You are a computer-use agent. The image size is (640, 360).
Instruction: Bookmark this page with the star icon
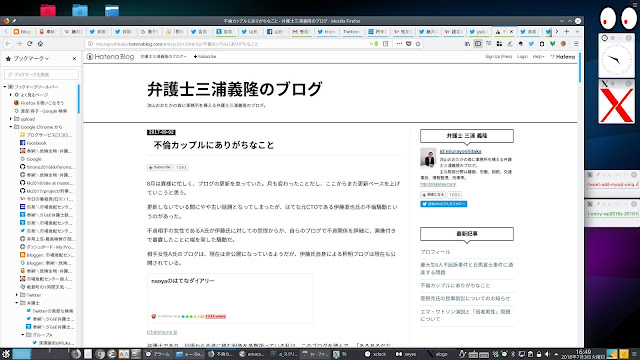(418, 44)
